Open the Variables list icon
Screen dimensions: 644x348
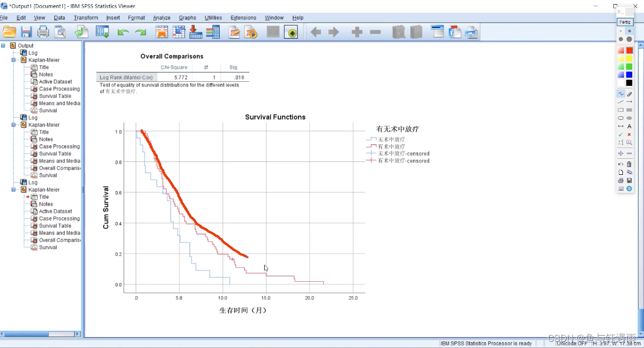[x=213, y=32]
